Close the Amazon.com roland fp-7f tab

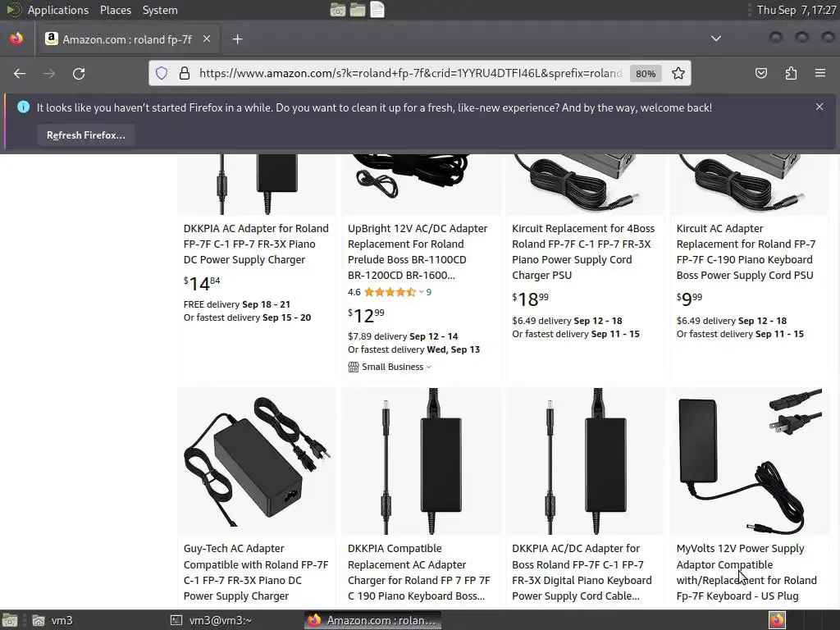[x=207, y=39]
